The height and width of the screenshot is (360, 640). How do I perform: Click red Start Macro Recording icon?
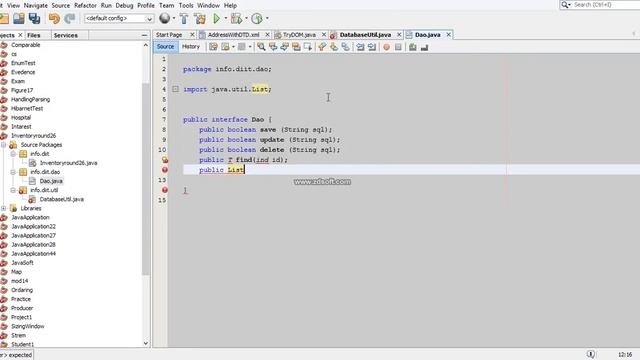click(386, 47)
